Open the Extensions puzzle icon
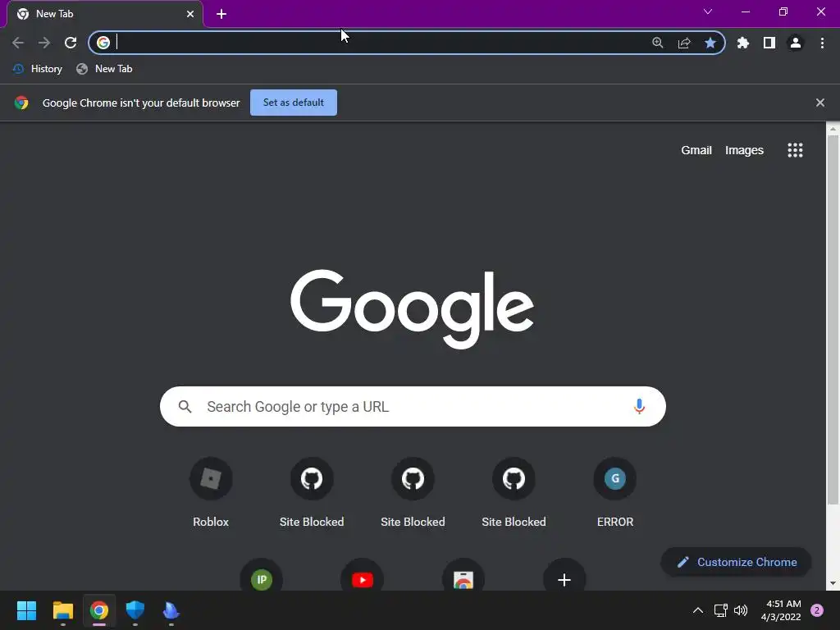Viewport: 840px width, 630px height. [x=743, y=43]
